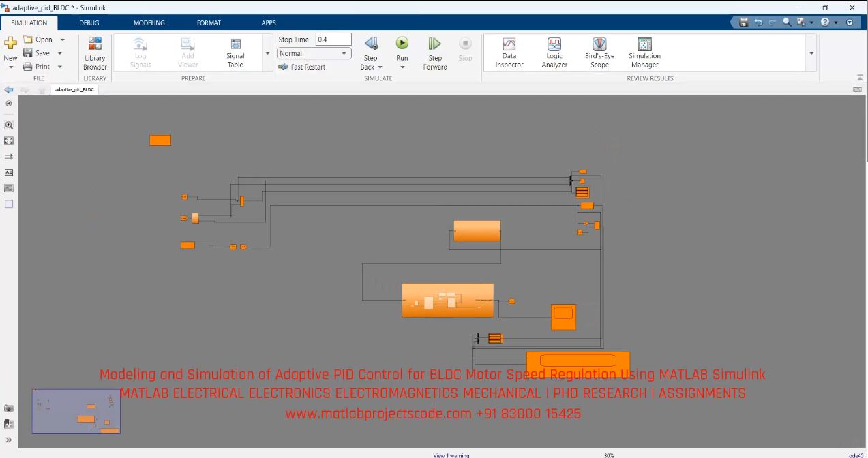
Task: Click the Step Forward button
Action: click(434, 51)
